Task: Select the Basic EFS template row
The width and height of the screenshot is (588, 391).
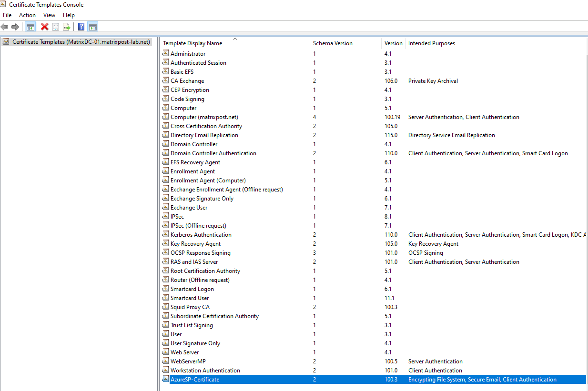Action: 374,72
